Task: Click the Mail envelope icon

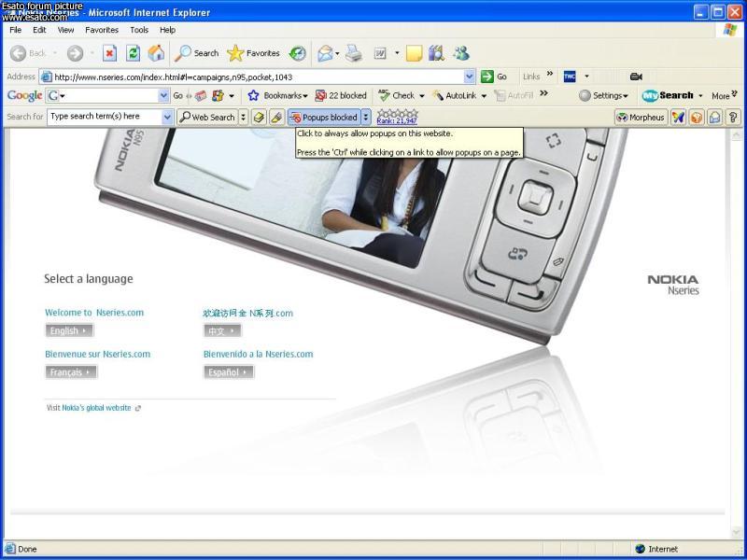Action: (325, 53)
